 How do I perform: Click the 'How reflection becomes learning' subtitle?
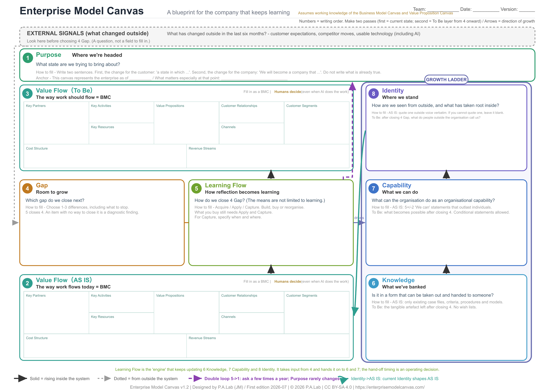click(x=242, y=192)
